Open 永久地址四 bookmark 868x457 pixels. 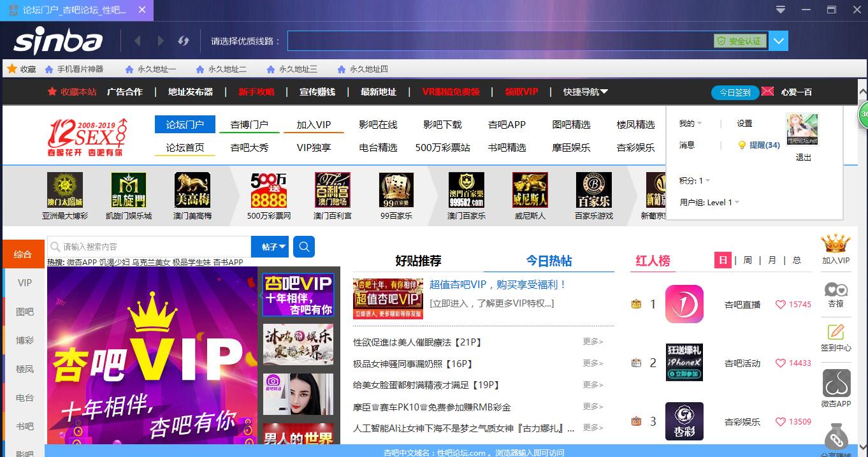click(x=363, y=69)
